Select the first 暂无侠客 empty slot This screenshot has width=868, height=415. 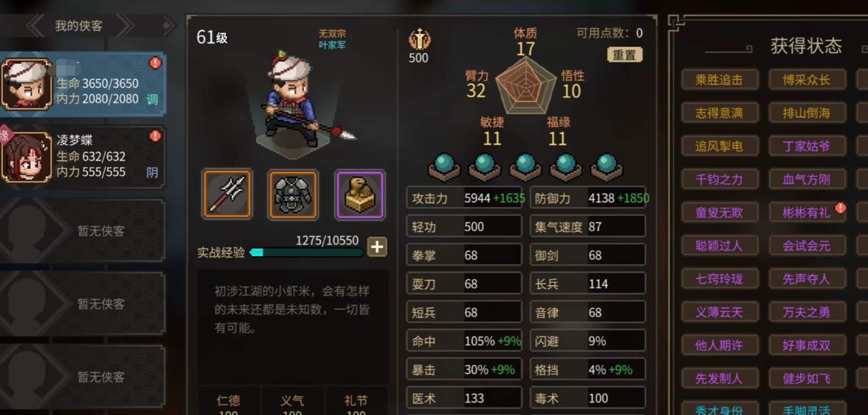pyautogui.click(x=83, y=231)
